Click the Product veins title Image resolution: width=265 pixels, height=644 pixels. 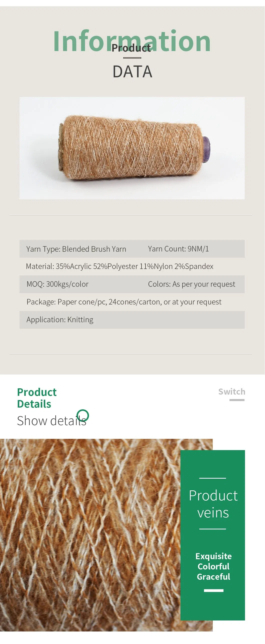tap(213, 504)
